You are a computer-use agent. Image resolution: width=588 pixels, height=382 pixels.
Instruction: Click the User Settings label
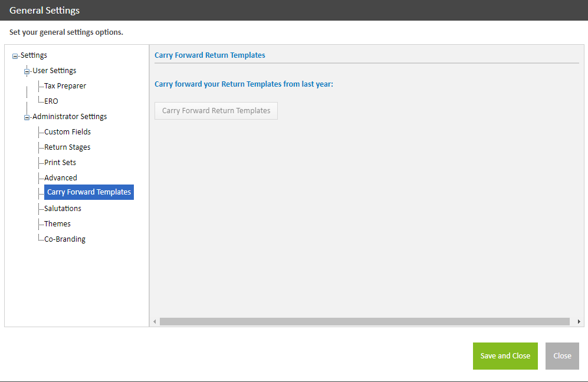(54, 71)
